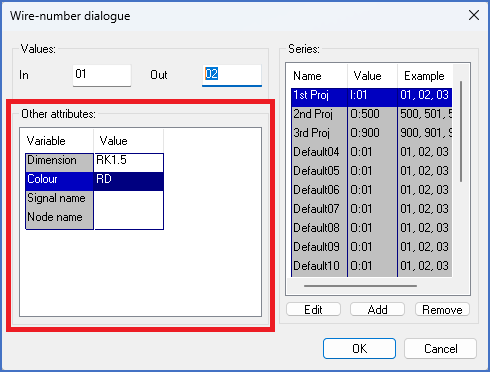Confirm with the OK button
This screenshot has width=490, height=372.
tap(359, 349)
